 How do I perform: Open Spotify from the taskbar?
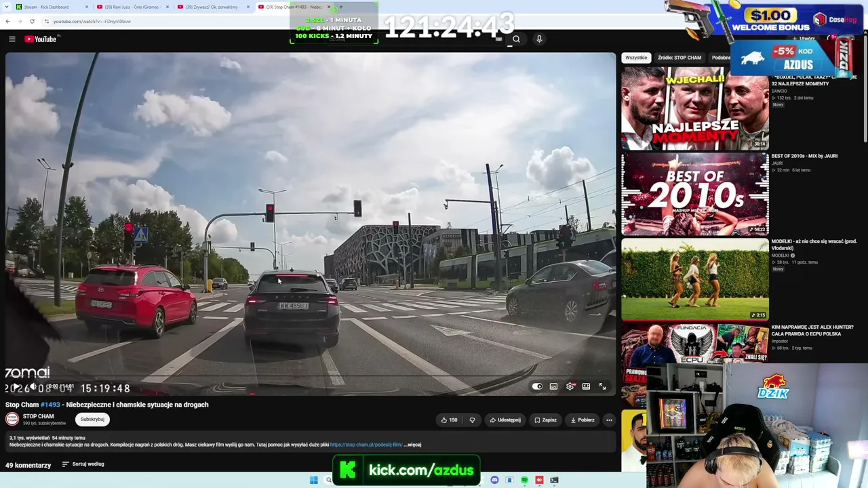tap(524, 480)
